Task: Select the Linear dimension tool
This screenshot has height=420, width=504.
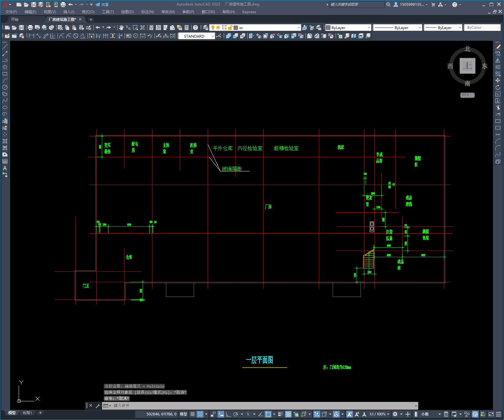Action: click(x=31, y=36)
